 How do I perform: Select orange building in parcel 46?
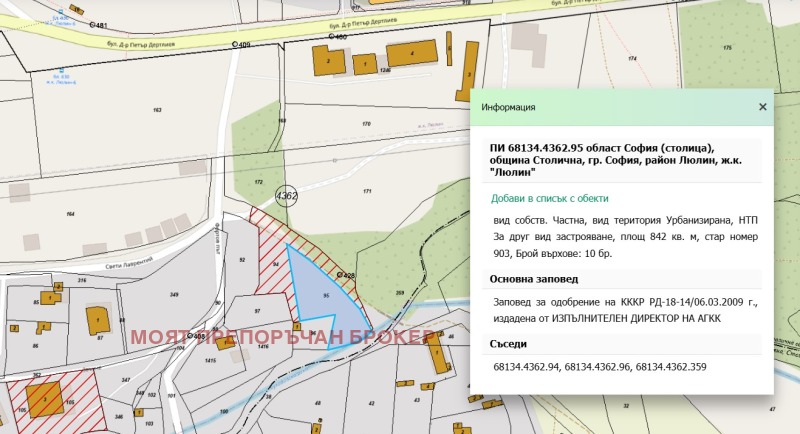coord(438,353)
